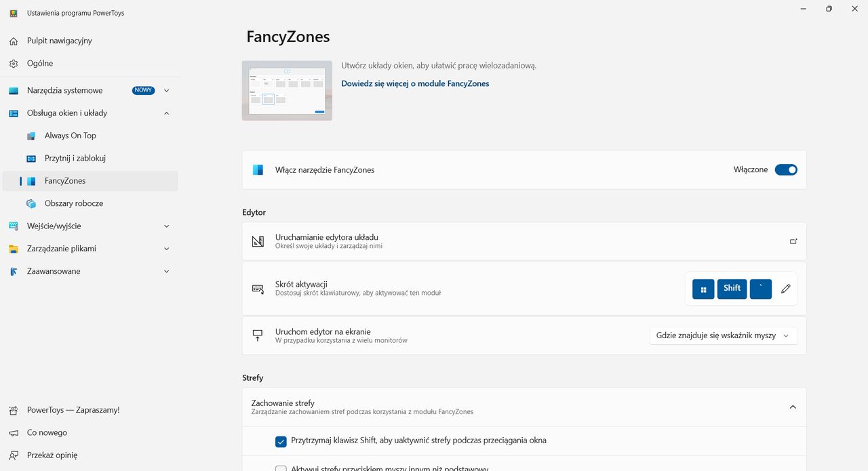Click the Uruchom edytor na ekranie monitor icon
This screenshot has width=868, height=471.
258,335
